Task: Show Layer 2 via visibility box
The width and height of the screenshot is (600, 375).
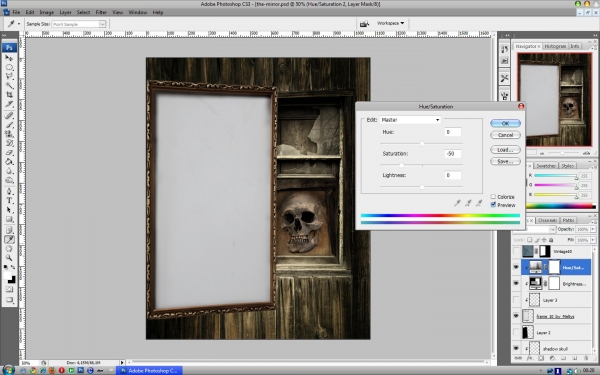Action: (516, 333)
